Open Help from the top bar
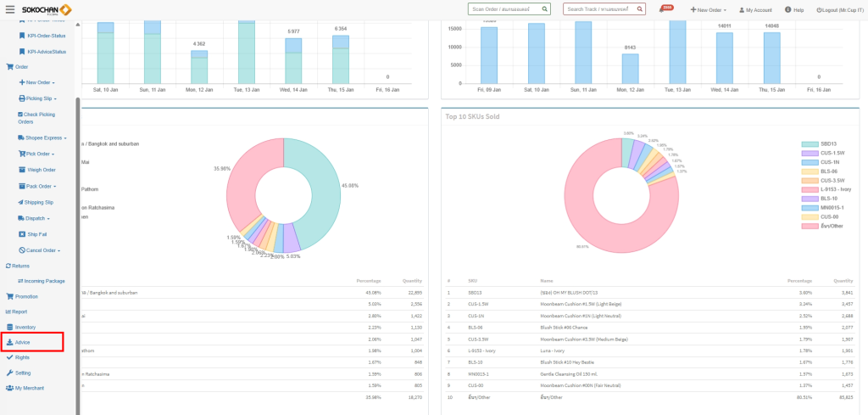The image size is (868, 415). tap(794, 9)
